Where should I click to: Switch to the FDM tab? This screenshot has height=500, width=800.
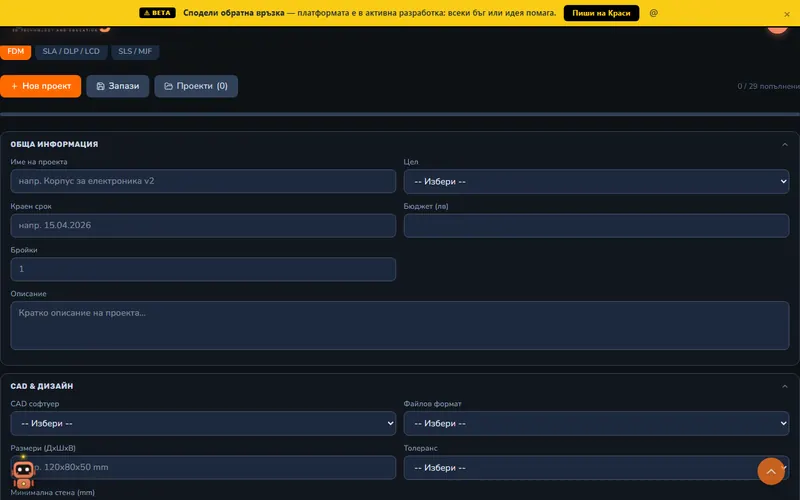click(16, 52)
